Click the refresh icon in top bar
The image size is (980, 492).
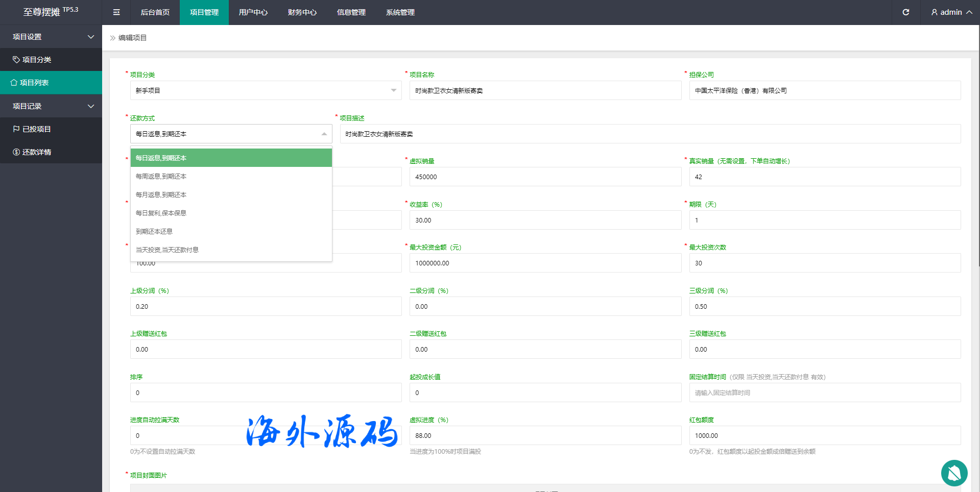(x=905, y=12)
